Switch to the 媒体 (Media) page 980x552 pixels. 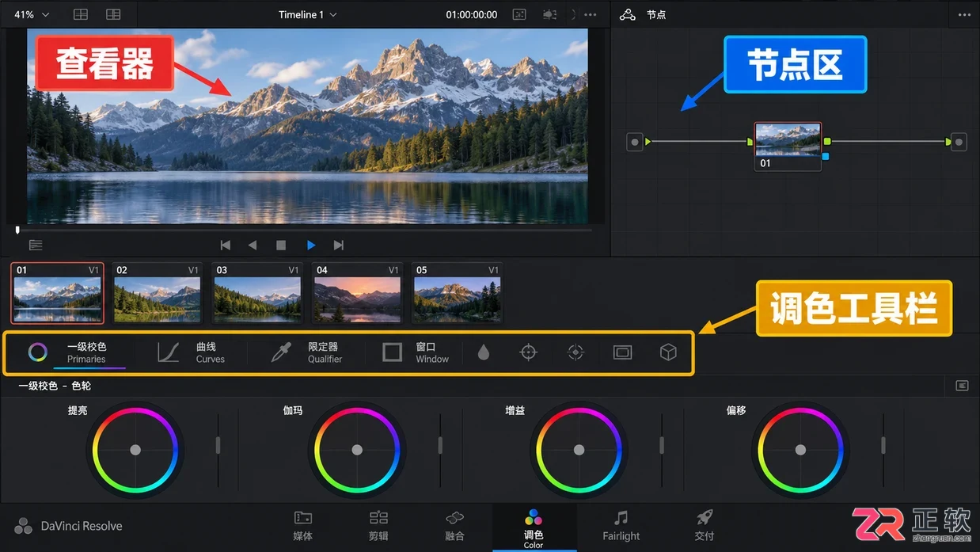pos(302,526)
